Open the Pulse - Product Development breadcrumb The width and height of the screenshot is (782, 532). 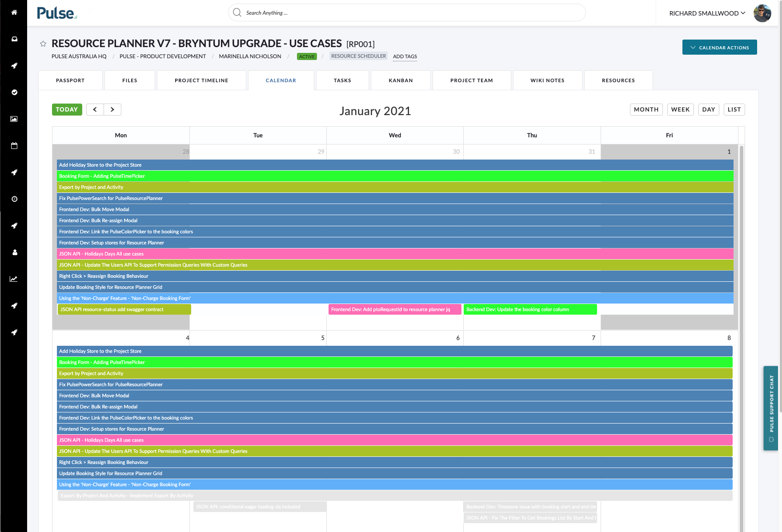(163, 56)
